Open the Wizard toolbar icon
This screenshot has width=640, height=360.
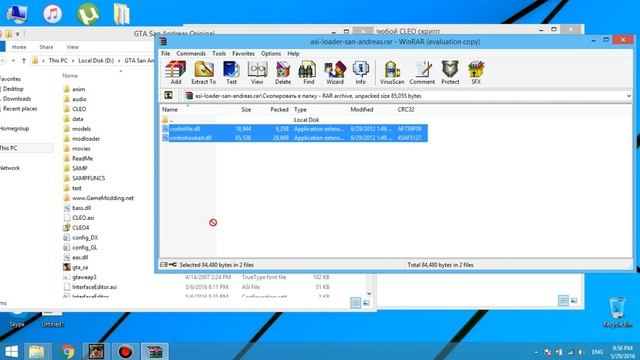point(335,73)
